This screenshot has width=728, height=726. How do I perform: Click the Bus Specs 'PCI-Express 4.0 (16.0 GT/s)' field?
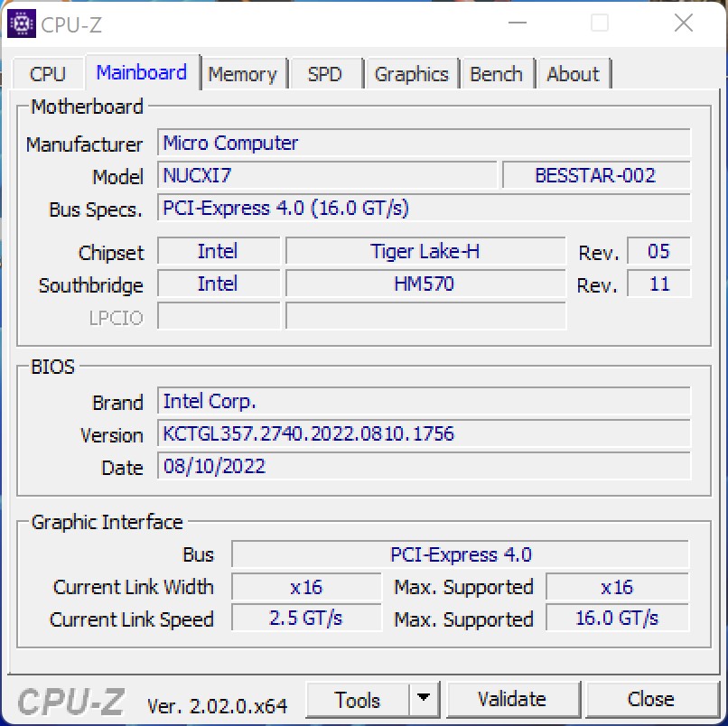click(x=424, y=208)
